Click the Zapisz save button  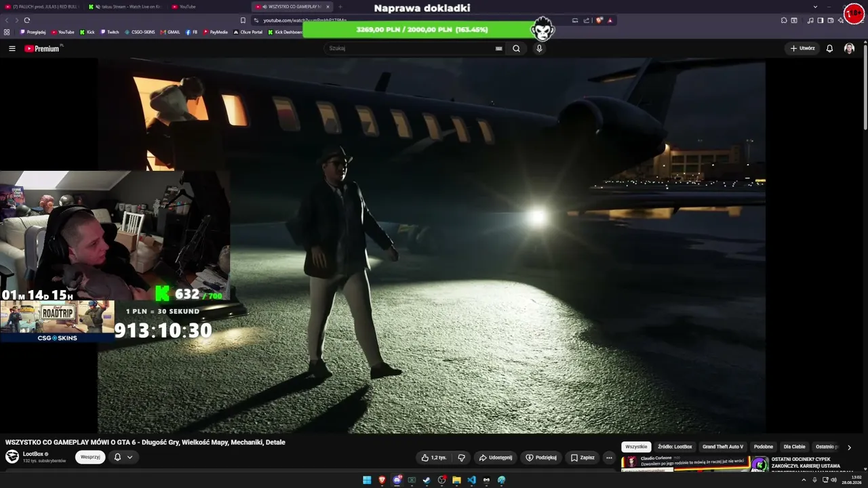[582, 457]
